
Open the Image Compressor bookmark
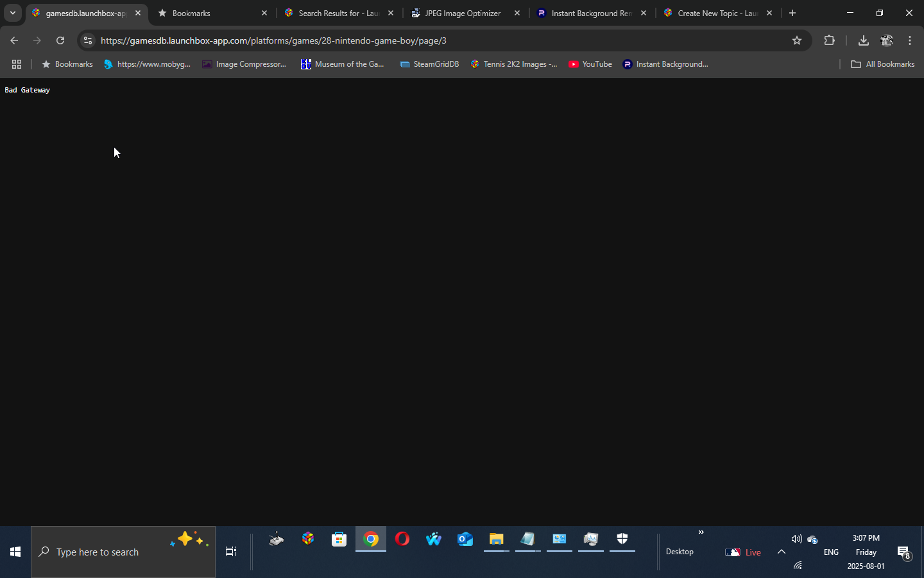244,64
